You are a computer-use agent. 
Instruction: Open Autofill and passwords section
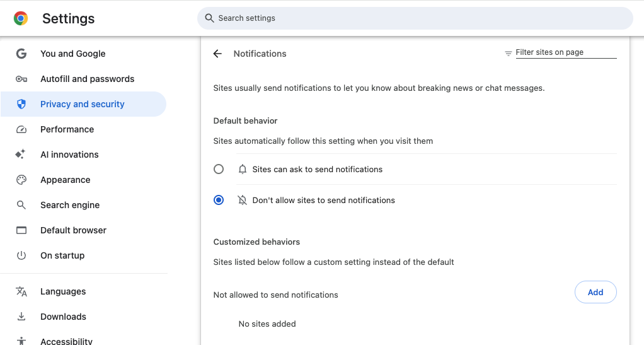point(83,79)
